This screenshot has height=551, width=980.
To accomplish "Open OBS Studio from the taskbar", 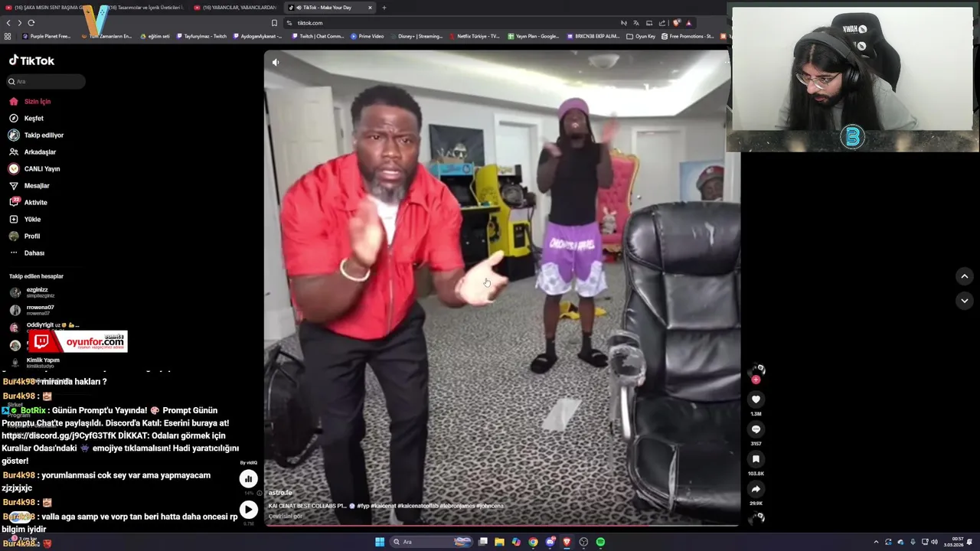I will (583, 542).
